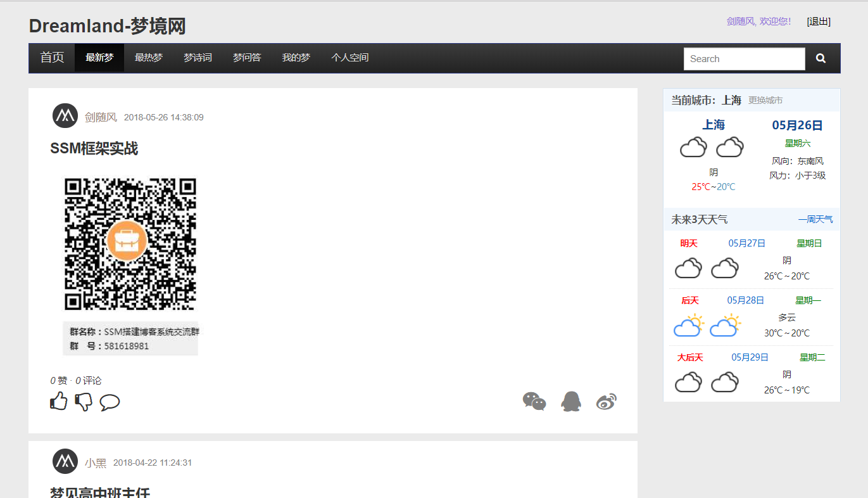This screenshot has height=498, width=868.
Task: Click the second cloud icon in 大后天 forecast
Action: [x=725, y=382]
